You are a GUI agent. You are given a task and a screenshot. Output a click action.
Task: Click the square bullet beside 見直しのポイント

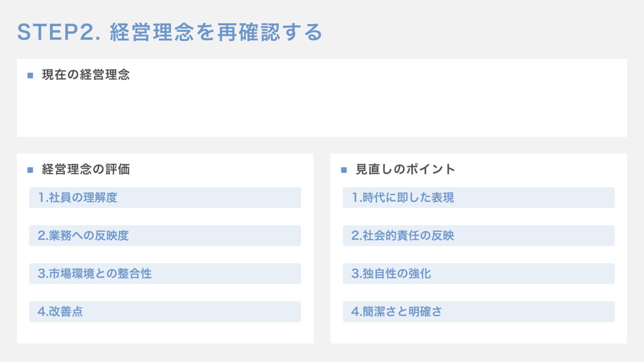tap(344, 170)
